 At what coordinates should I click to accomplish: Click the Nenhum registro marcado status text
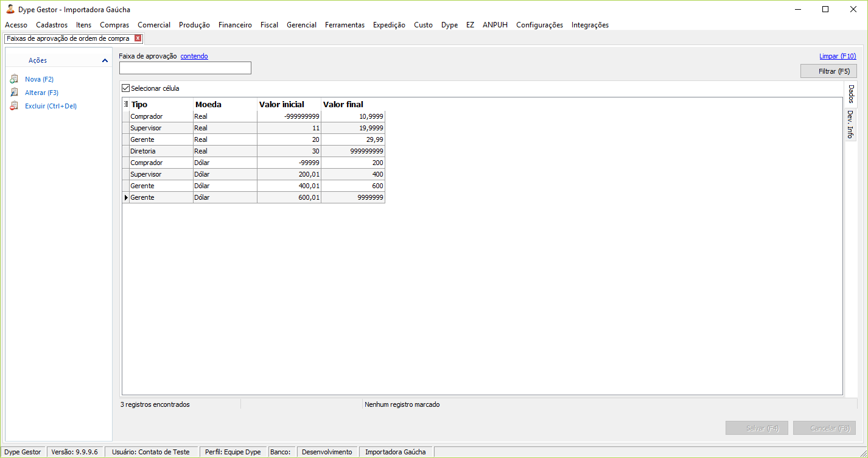(402, 404)
